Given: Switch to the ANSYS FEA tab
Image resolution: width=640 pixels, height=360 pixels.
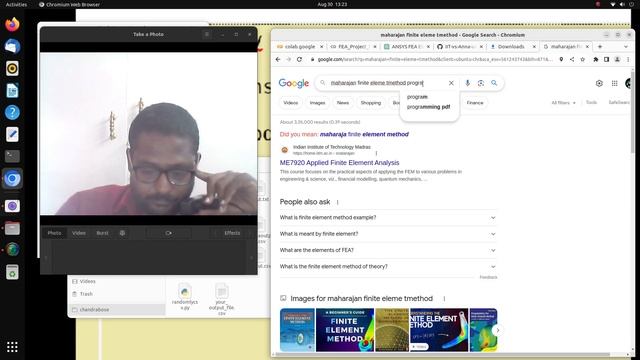Looking at the screenshot, I should coord(407,47).
